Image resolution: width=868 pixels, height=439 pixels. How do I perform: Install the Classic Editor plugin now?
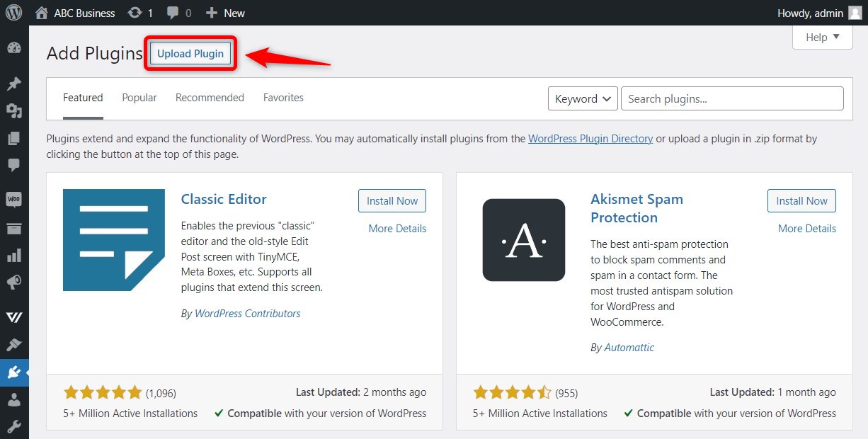point(392,201)
